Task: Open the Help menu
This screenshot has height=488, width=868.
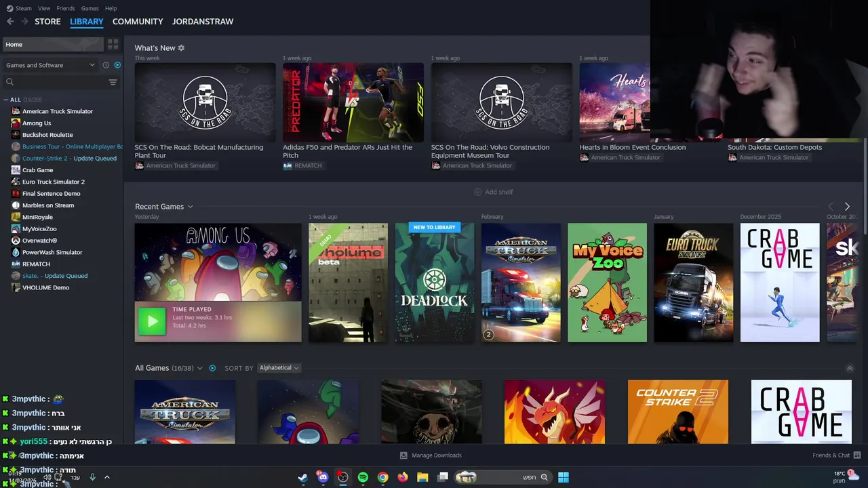Action: coord(111,8)
